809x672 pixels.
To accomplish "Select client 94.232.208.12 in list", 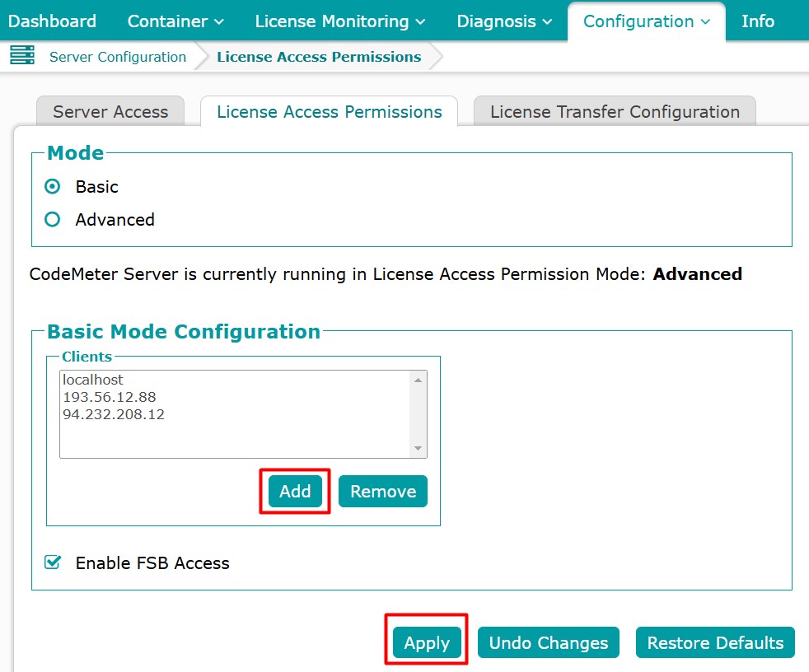I will (x=114, y=414).
